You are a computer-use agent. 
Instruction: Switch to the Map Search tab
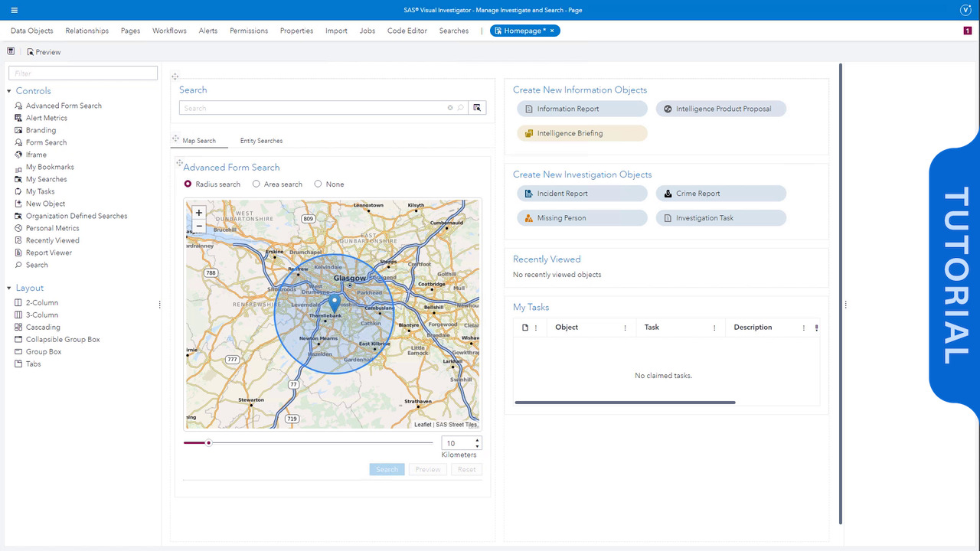pyautogui.click(x=199, y=141)
